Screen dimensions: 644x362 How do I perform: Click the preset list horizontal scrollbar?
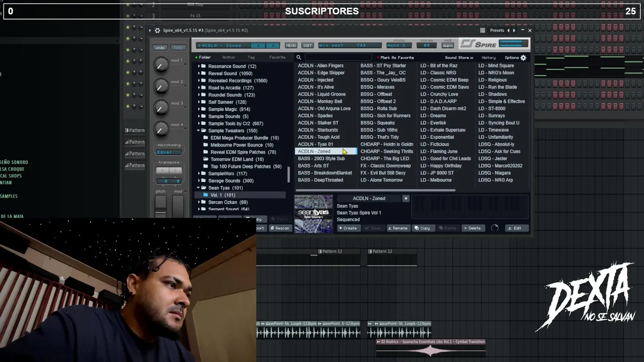(x=375, y=191)
